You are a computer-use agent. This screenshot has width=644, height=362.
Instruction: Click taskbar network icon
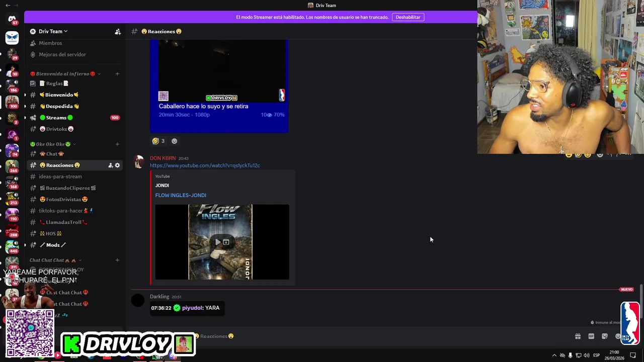coord(578,355)
